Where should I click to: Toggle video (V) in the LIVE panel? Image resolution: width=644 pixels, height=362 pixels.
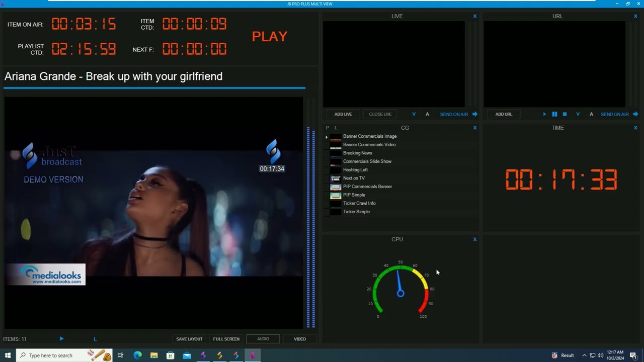pos(414,114)
